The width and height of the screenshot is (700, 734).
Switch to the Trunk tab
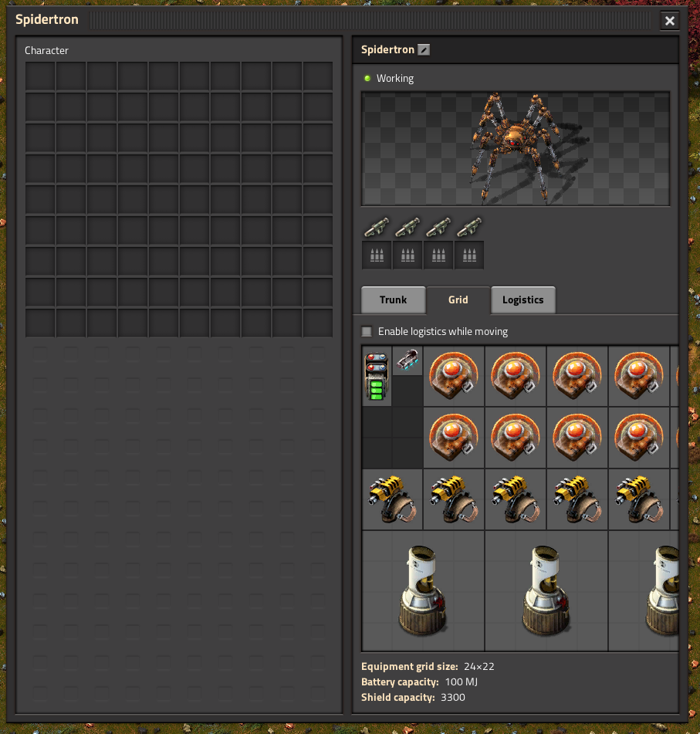click(x=393, y=300)
